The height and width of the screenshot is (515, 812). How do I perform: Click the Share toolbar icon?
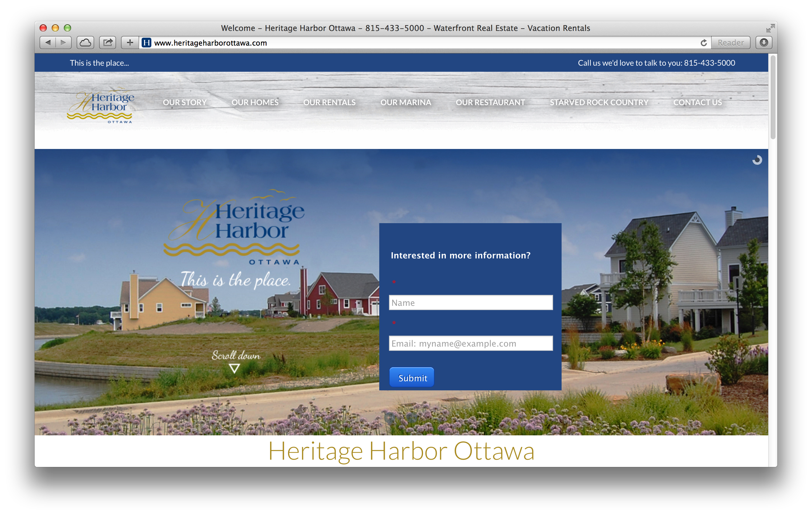click(108, 43)
